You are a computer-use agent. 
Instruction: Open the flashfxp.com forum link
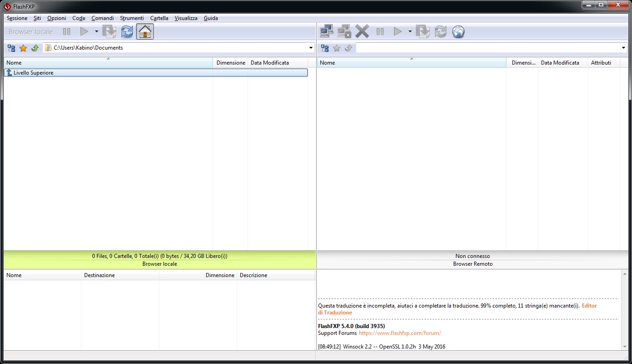click(x=400, y=333)
